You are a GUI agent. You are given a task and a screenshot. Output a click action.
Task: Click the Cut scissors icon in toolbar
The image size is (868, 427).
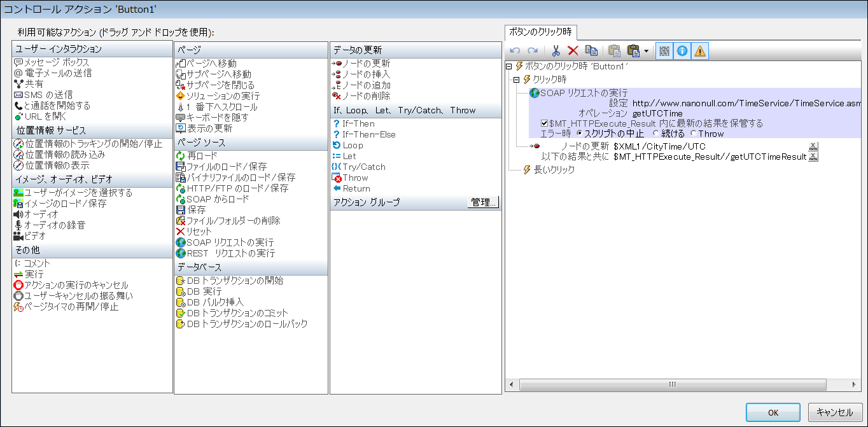pyautogui.click(x=556, y=52)
